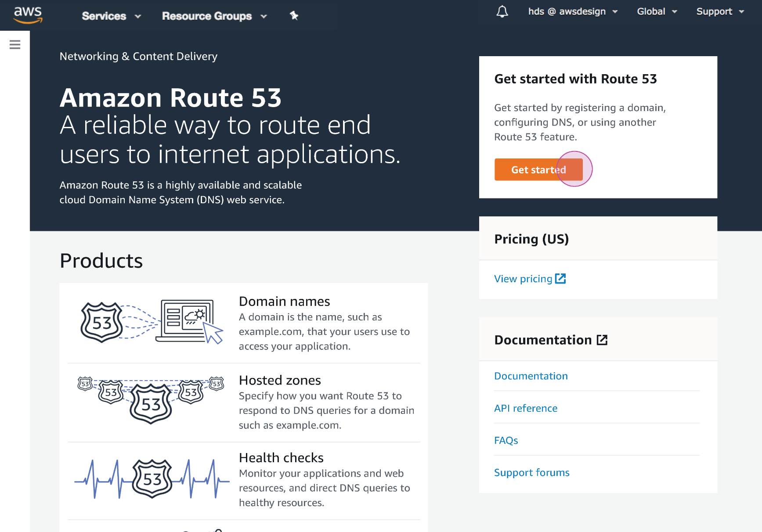
Task: Click the Networking & Content Delivery breadcrumb
Action: 138,57
